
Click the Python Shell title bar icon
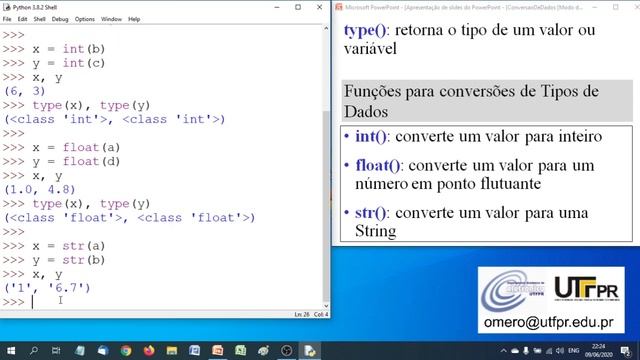(x=6, y=7)
